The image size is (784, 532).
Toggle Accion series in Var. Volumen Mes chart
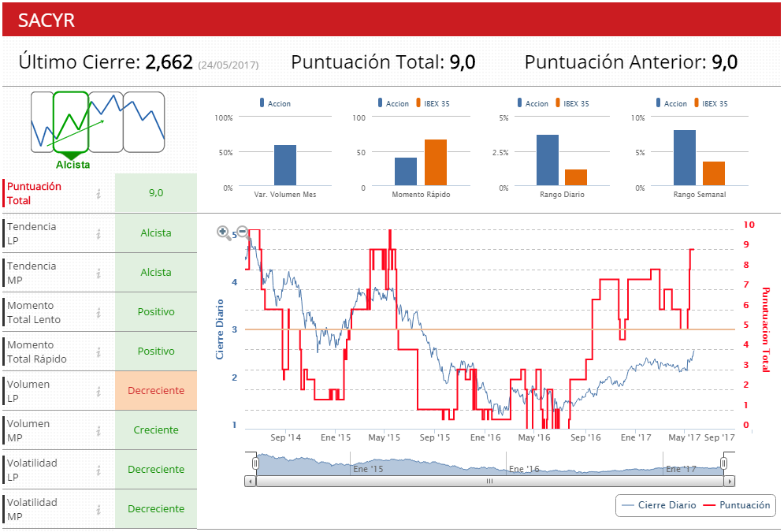pyautogui.click(x=275, y=103)
